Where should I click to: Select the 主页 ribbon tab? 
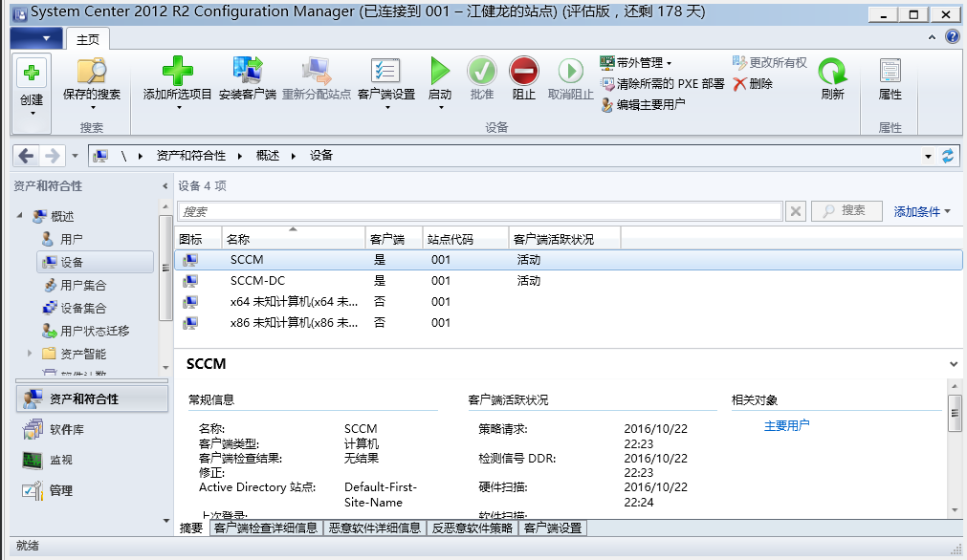coord(88,39)
